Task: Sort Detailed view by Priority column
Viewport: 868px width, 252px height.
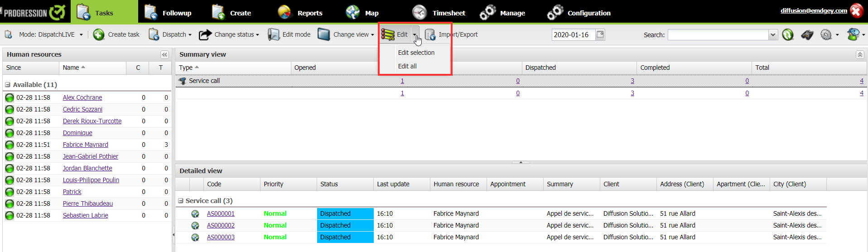Action: (289, 184)
